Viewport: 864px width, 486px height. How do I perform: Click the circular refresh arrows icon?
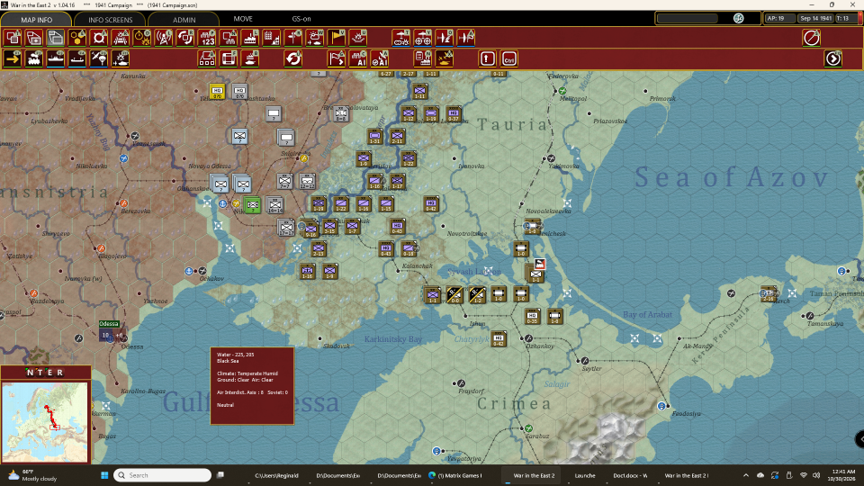point(293,58)
